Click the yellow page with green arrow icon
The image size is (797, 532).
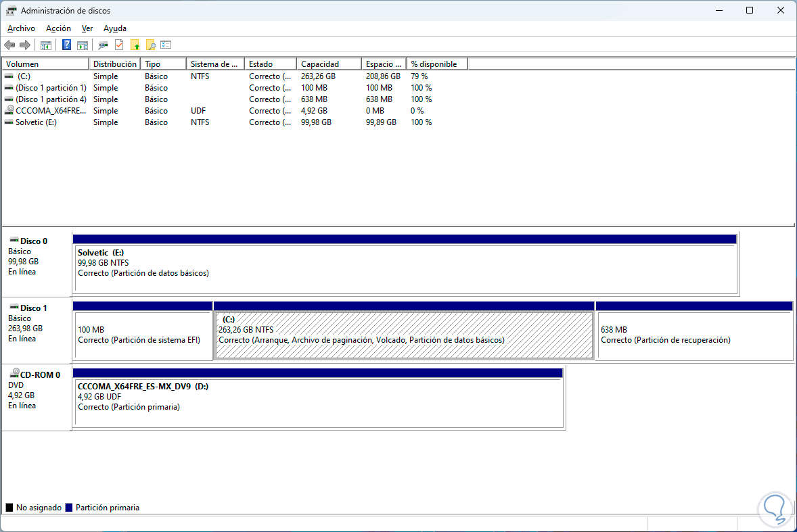(135, 45)
